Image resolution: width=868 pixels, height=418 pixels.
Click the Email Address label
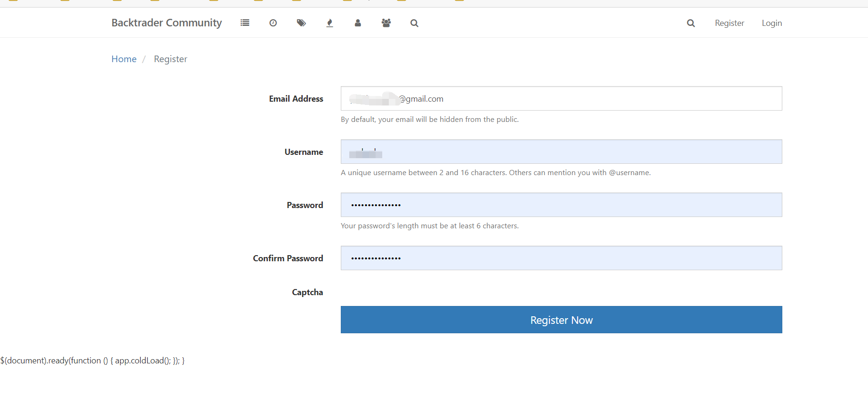tap(296, 98)
